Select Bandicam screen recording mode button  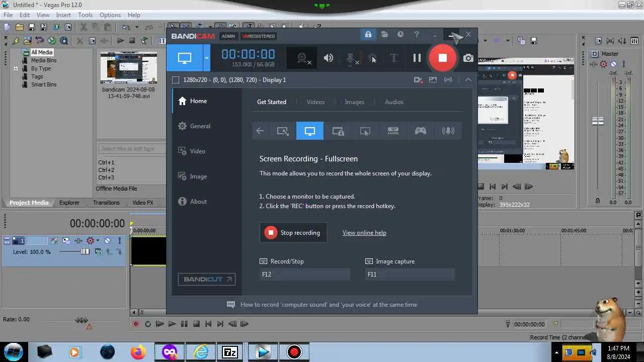click(185, 58)
